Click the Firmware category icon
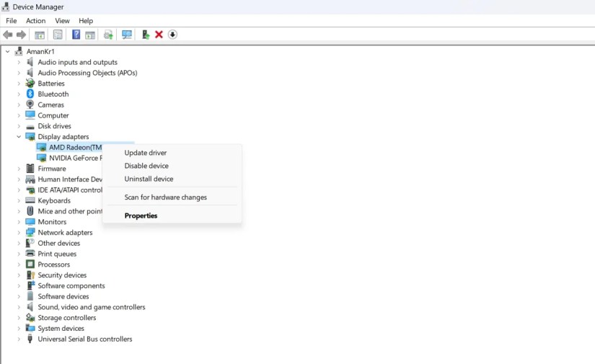Screen dimensions: 595x364 tap(30, 169)
